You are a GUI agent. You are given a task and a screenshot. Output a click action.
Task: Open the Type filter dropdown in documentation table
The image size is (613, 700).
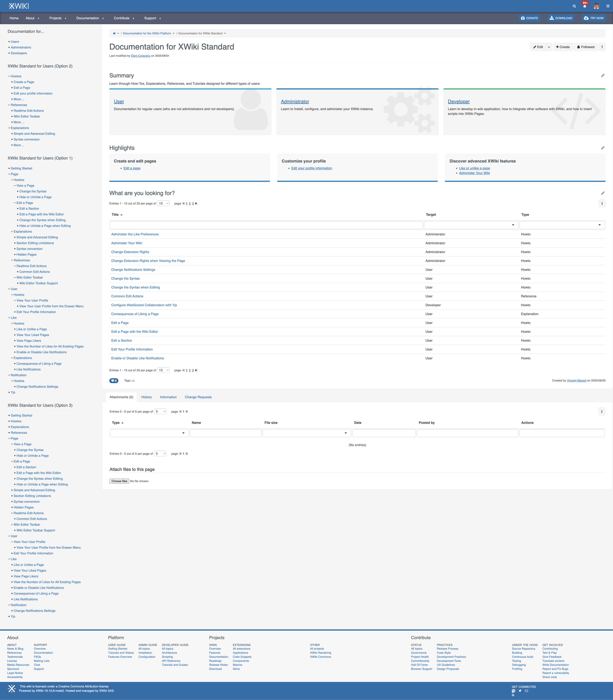[562, 225]
